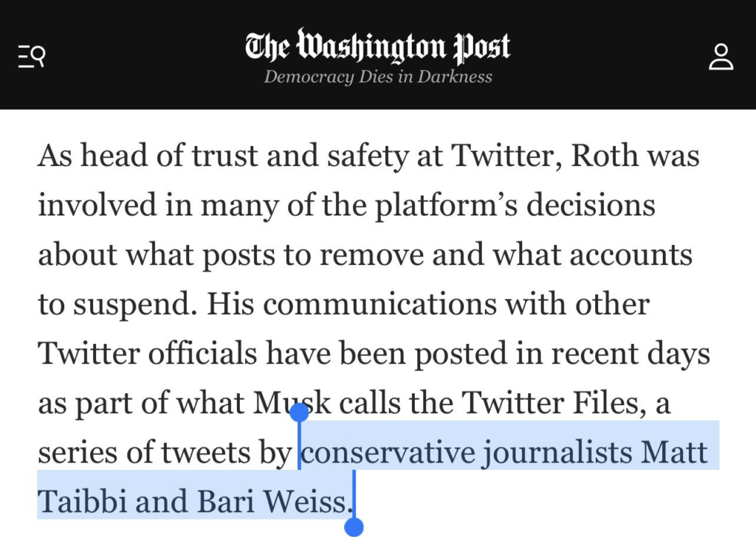This screenshot has width=756, height=557.
Task: Open the user account profile icon
Action: pos(721,56)
